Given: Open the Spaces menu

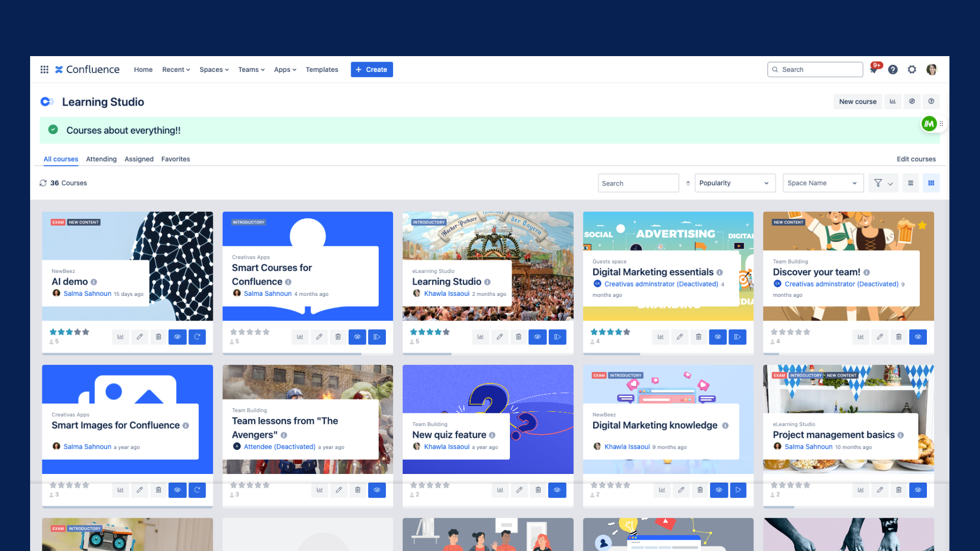Looking at the screenshot, I should tap(214, 70).
